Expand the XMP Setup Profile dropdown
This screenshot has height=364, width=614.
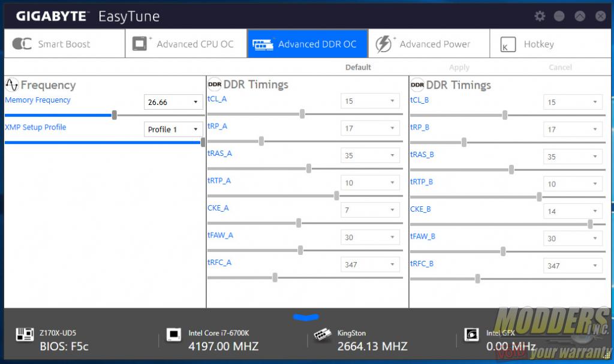click(x=173, y=130)
